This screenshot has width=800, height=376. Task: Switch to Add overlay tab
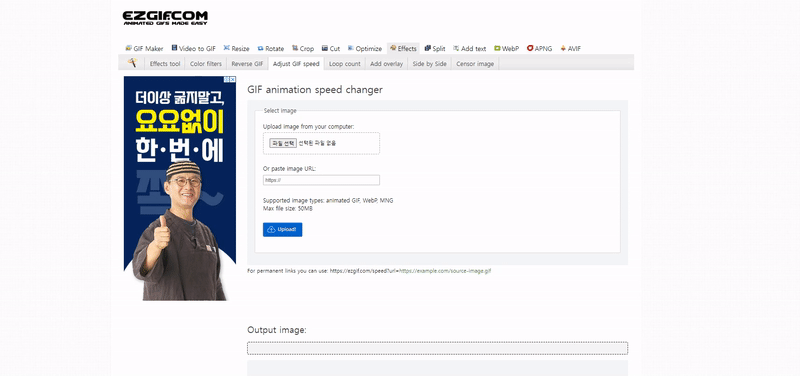(386, 64)
